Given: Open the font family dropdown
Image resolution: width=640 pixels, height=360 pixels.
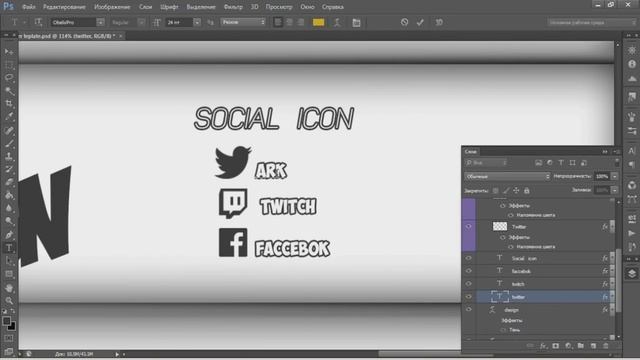Looking at the screenshot, I should (x=100, y=22).
